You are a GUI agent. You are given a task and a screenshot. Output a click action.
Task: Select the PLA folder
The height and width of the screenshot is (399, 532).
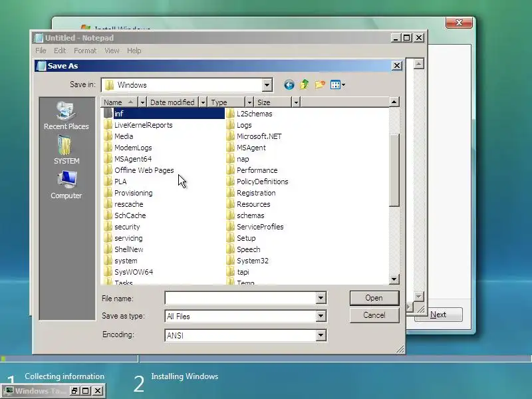[120, 182]
